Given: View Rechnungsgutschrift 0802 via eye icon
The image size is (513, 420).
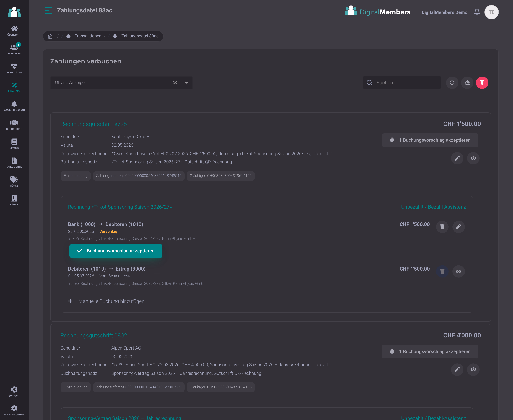Looking at the screenshot, I should coord(473,369).
